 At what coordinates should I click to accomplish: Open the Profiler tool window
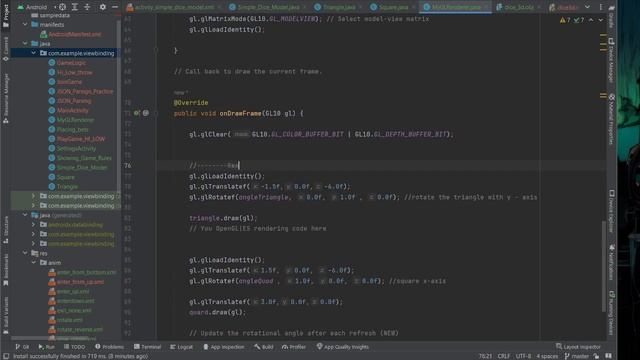(x=294, y=347)
